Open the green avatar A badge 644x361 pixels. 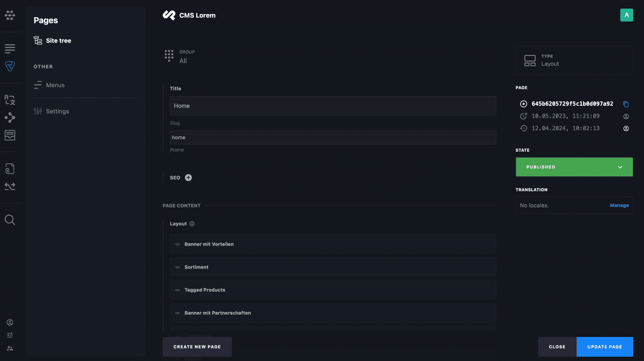tap(626, 15)
